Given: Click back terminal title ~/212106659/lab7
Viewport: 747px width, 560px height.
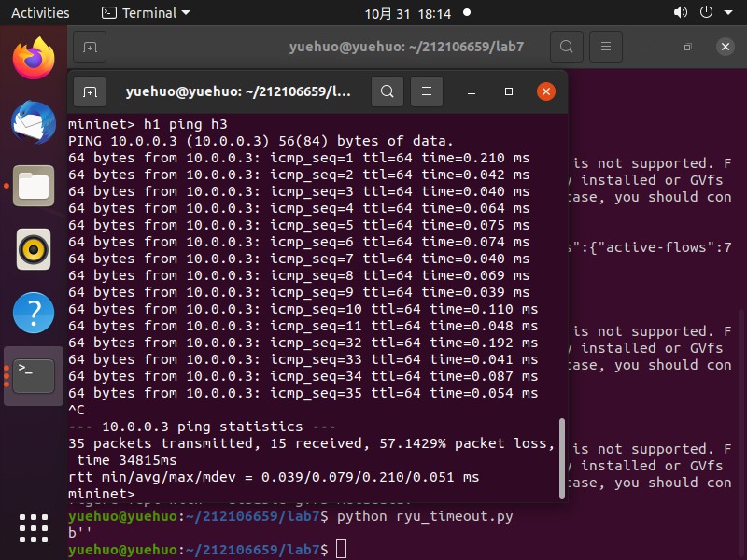Looking at the screenshot, I should coord(406,47).
